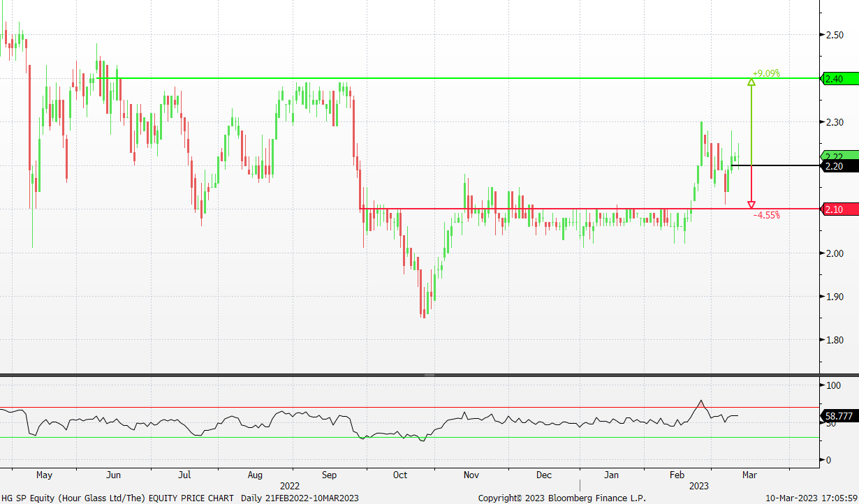
Task: Click the 10-Mar-2023 17:05:59 timestamp
Action: click(811, 498)
